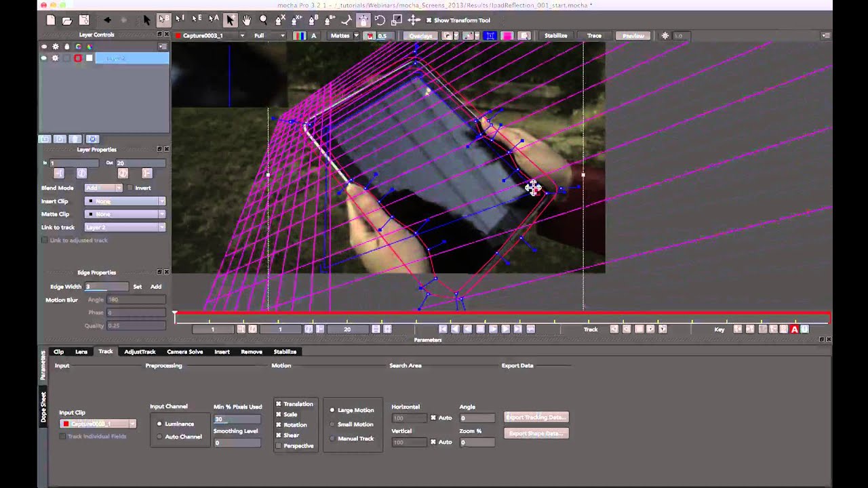
Task: Select the Hand pan tool
Action: 247,20
